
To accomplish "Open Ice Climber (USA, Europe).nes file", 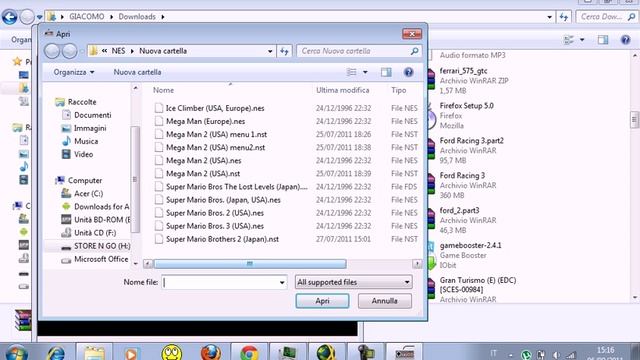I will point(215,108).
